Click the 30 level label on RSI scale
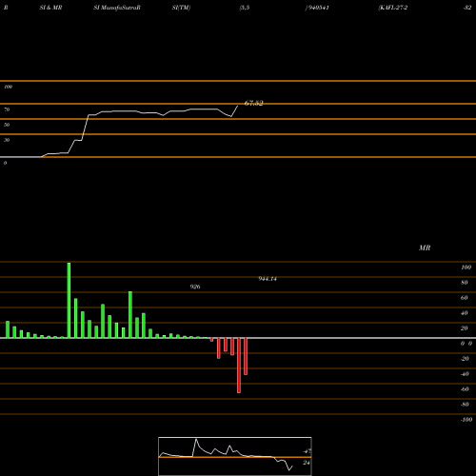 (x=7, y=140)
